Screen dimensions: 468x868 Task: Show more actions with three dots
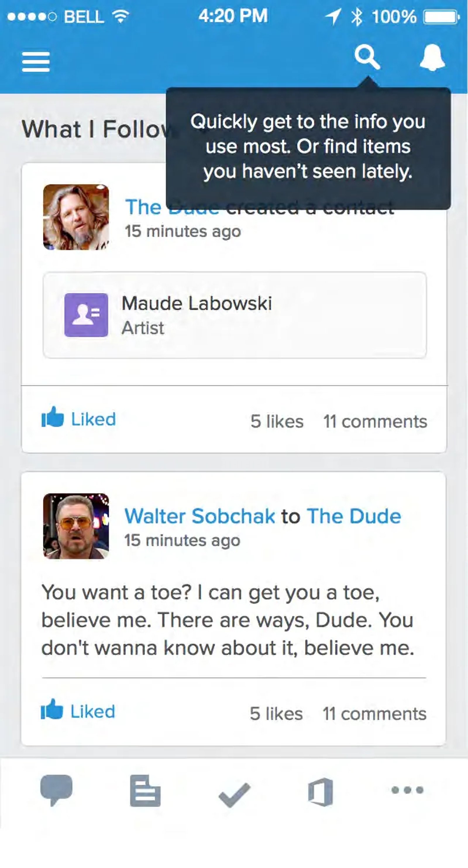click(x=407, y=790)
